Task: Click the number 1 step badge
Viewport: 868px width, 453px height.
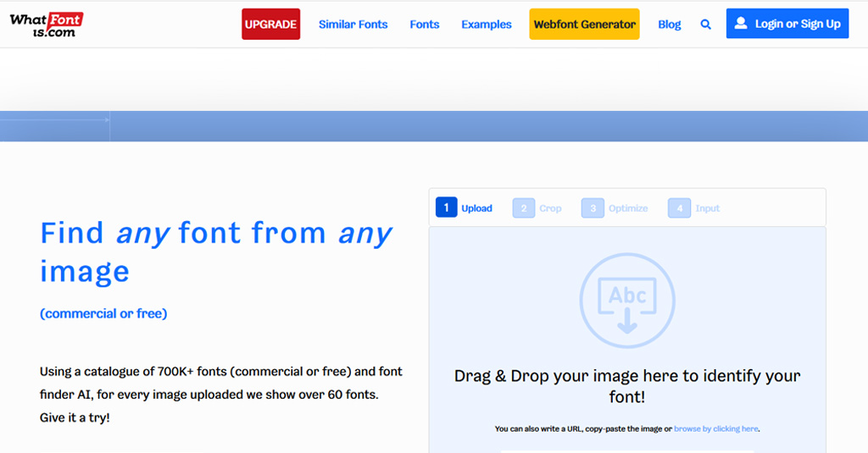Action: click(x=446, y=207)
